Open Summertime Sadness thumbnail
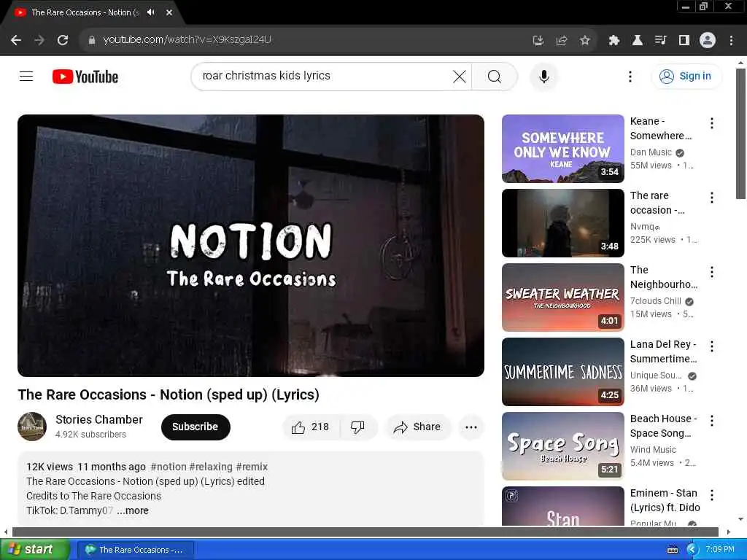Screen dimensions: 747x560 (562, 371)
